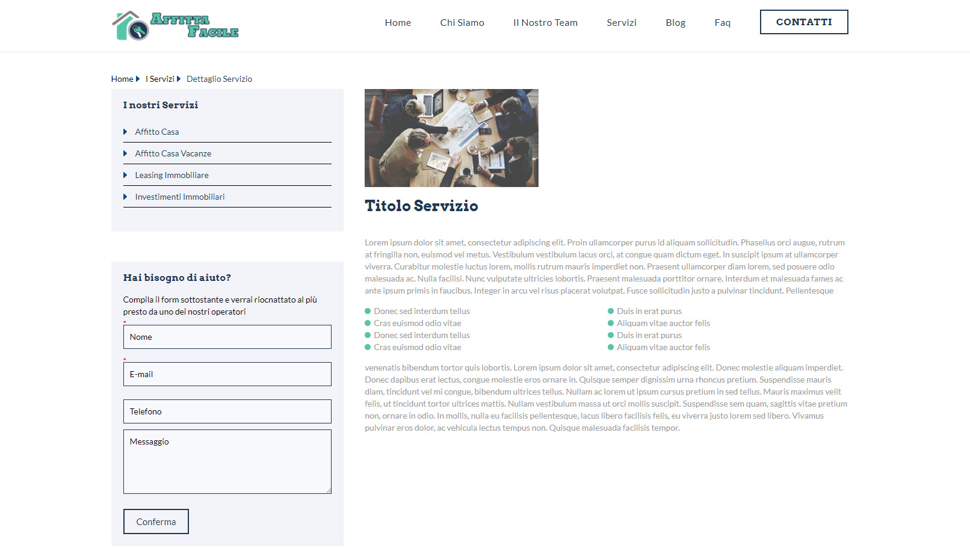Viewport: 970px width, 560px height.
Task: Click arrow icon beside Affitto Casa Vacanze
Action: tap(125, 153)
